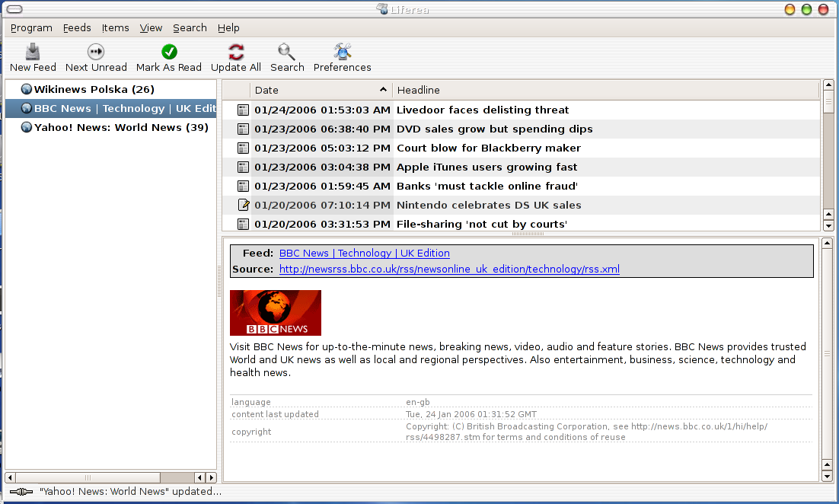Select 'Banks must tackle online fraud' headline
Image resolution: width=839 pixels, height=504 pixels.
coord(487,187)
